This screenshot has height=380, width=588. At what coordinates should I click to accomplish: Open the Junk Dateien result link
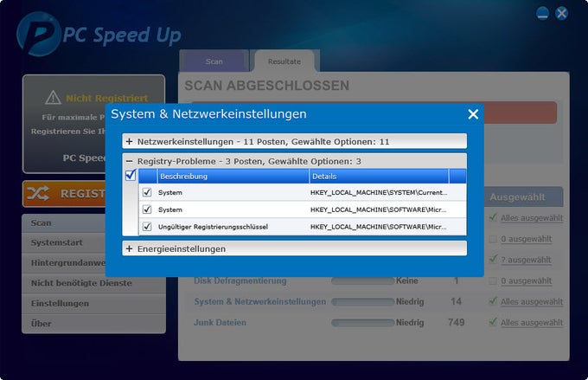tap(220, 323)
